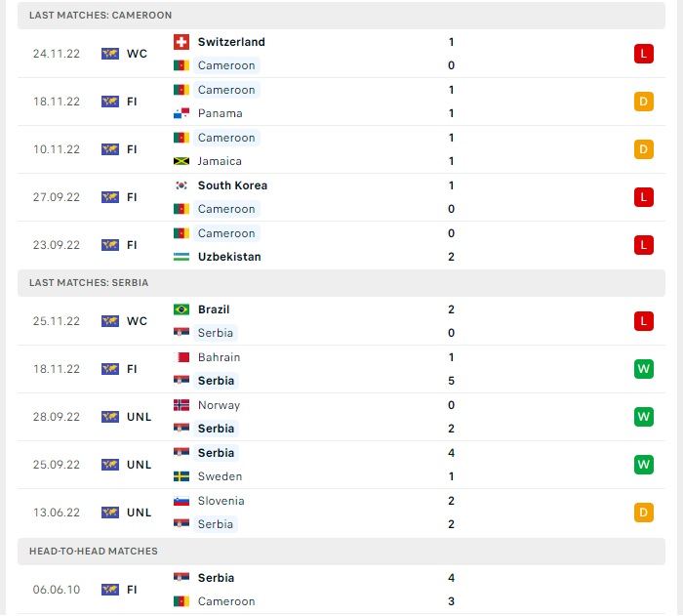Open the Uzbekistan team link
Screen dimensions: 683x616
(x=229, y=257)
